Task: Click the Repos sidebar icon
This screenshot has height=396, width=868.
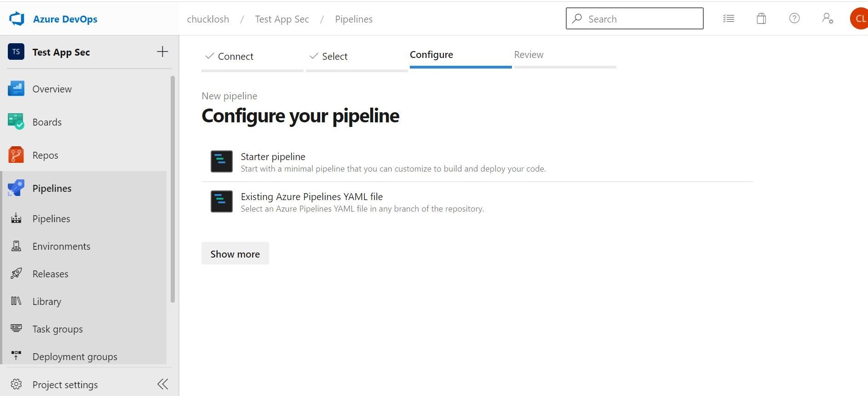Action: (x=16, y=155)
